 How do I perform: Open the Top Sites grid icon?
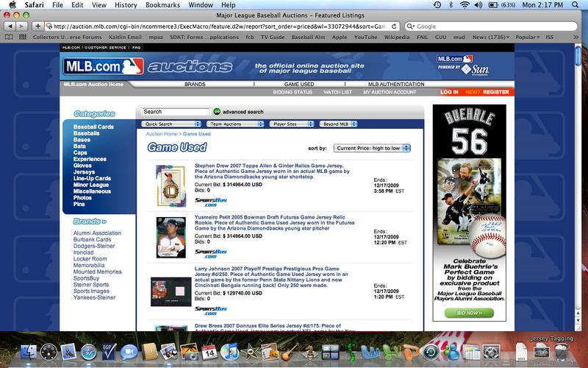click(23, 38)
